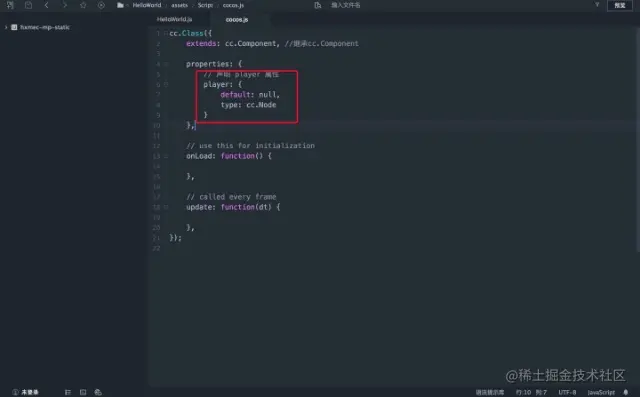This screenshot has width=640, height=397.
Task: Go back with the left arrow icon
Action: coord(46,5)
